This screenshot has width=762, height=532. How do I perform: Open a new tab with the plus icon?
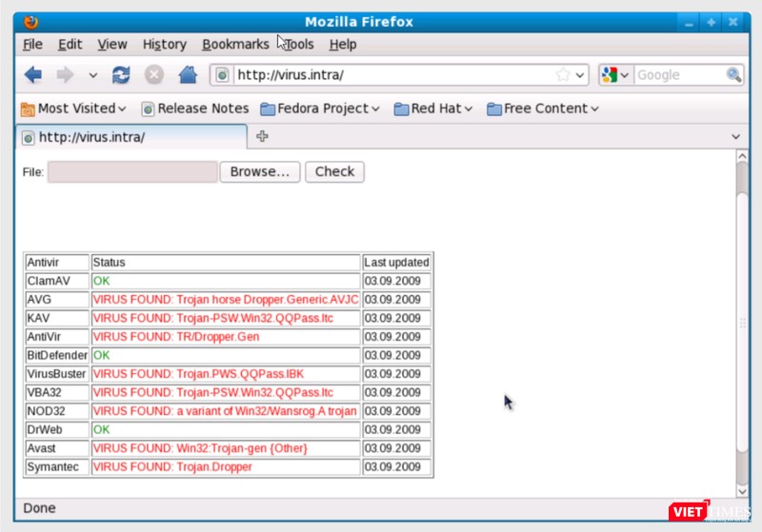coord(262,136)
